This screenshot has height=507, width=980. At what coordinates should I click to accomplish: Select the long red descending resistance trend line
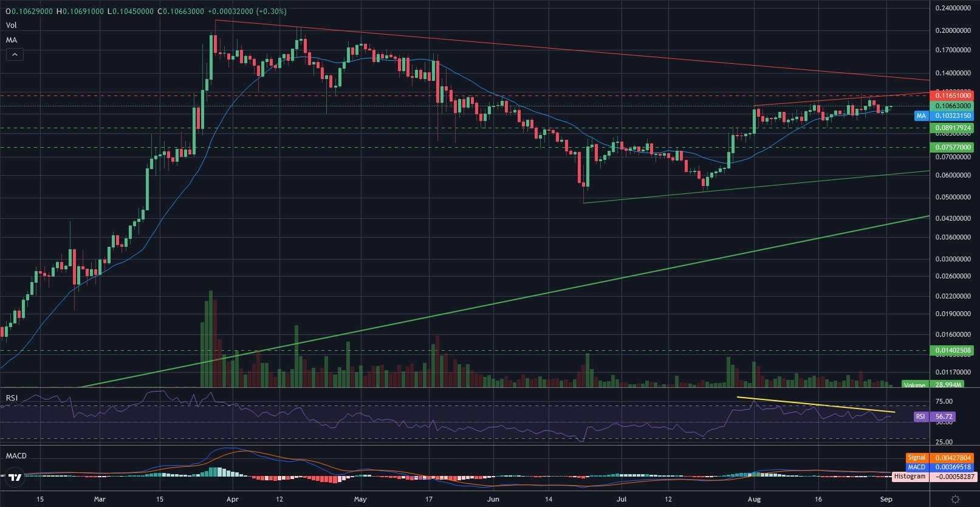(572, 50)
